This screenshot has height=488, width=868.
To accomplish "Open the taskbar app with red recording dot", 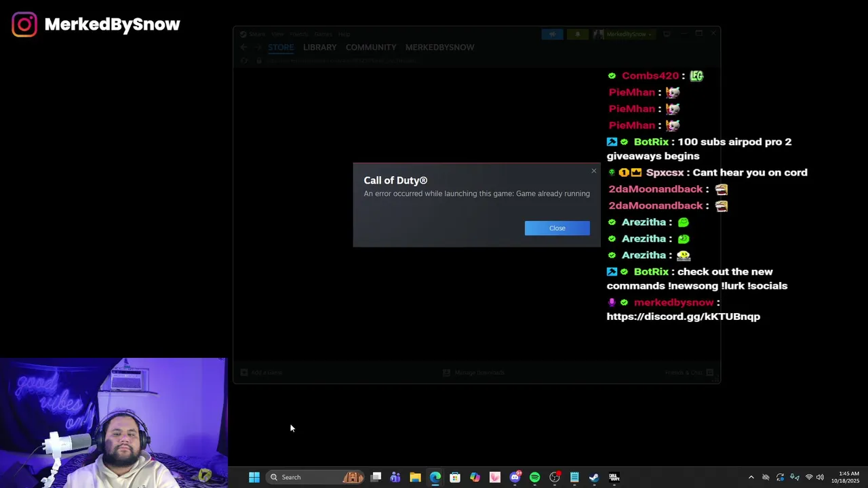I will (555, 477).
